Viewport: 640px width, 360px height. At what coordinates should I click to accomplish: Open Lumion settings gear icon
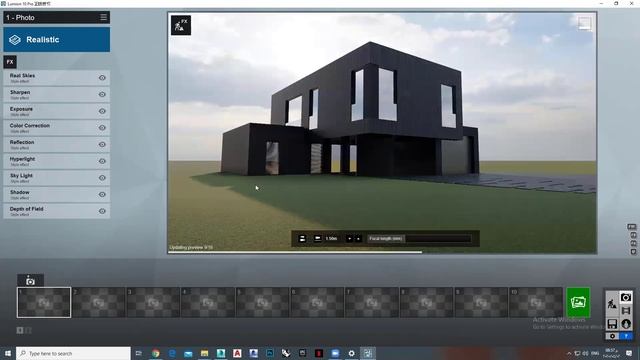point(612,336)
